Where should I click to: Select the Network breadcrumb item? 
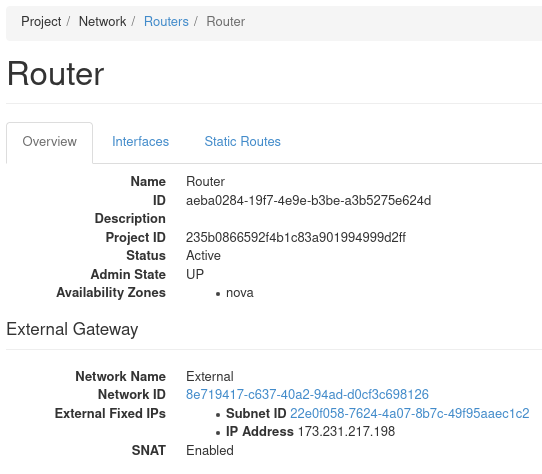[x=102, y=21]
